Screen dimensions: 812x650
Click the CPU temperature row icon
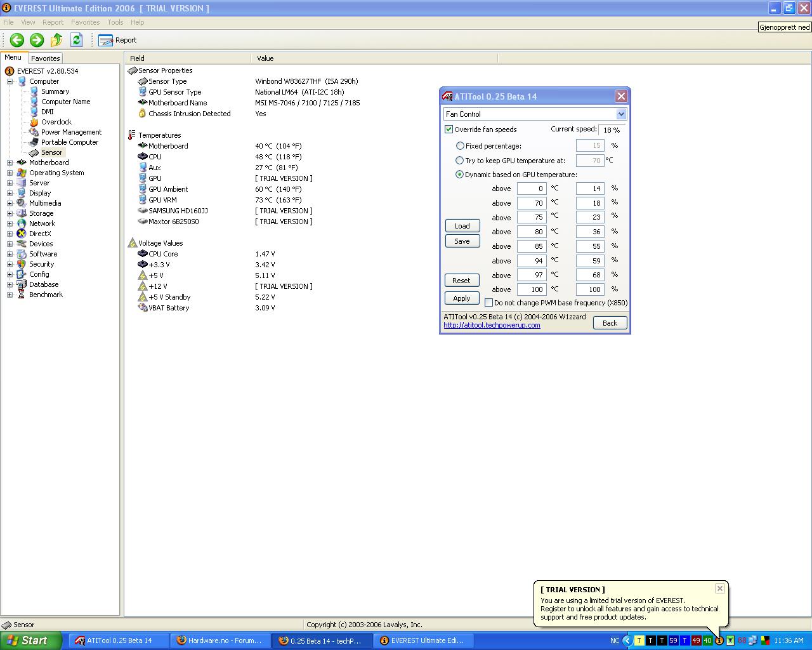(x=143, y=157)
